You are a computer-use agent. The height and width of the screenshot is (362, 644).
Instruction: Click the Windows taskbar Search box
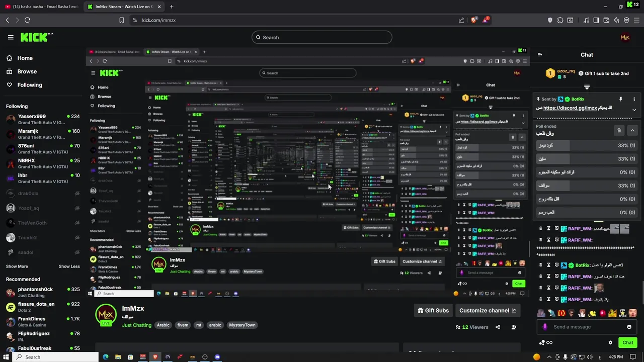click(55, 357)
